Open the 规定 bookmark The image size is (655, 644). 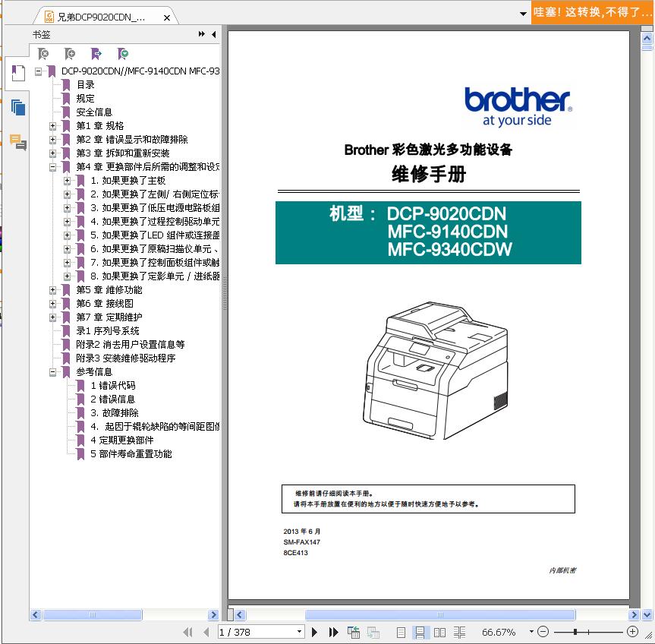click(85, 99)
